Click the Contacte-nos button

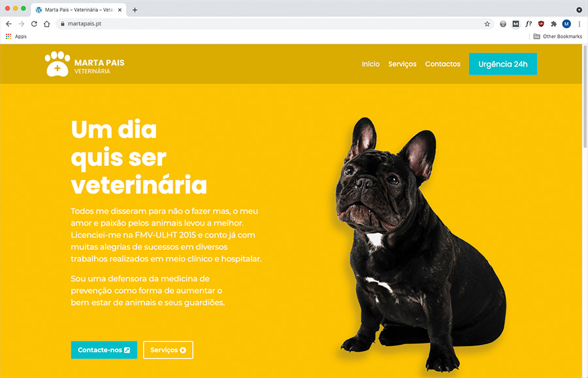pyautogui.click(x=104, y=350)
